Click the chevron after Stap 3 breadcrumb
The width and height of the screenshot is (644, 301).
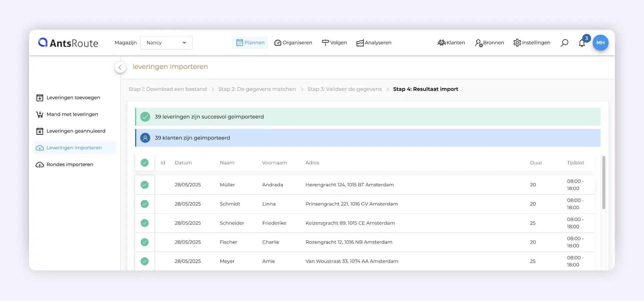click(x=387, y=89)
